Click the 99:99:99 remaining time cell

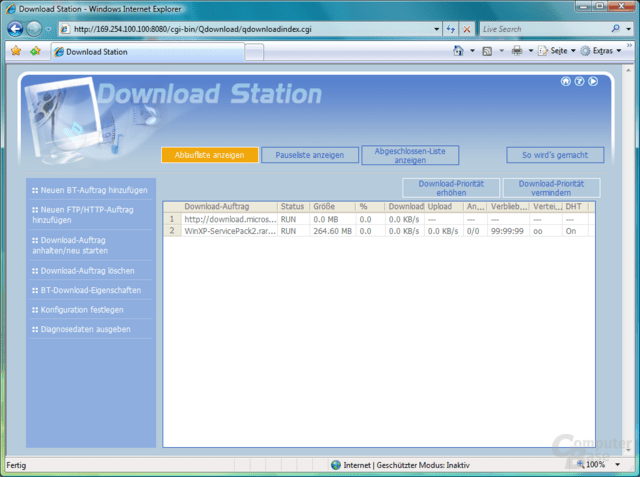click(507, 231)
